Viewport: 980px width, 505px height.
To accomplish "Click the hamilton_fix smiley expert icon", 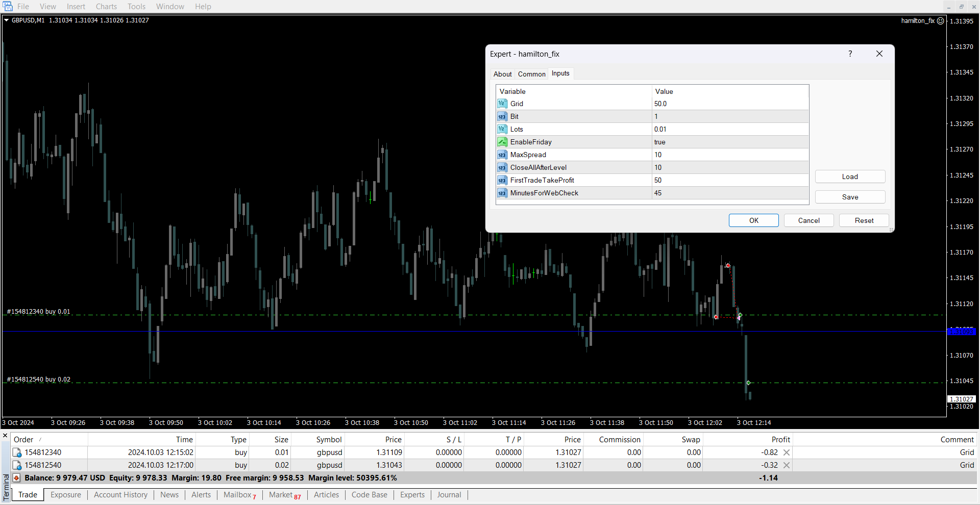I will [940, 21].
